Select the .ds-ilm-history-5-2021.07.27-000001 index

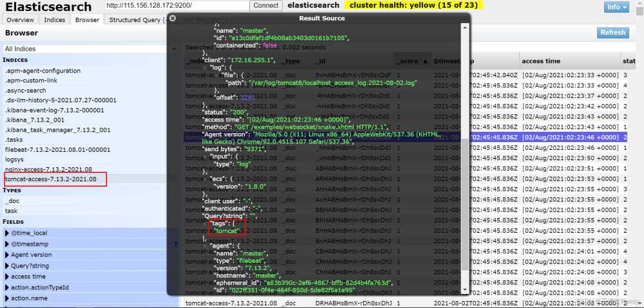point(61,100)
